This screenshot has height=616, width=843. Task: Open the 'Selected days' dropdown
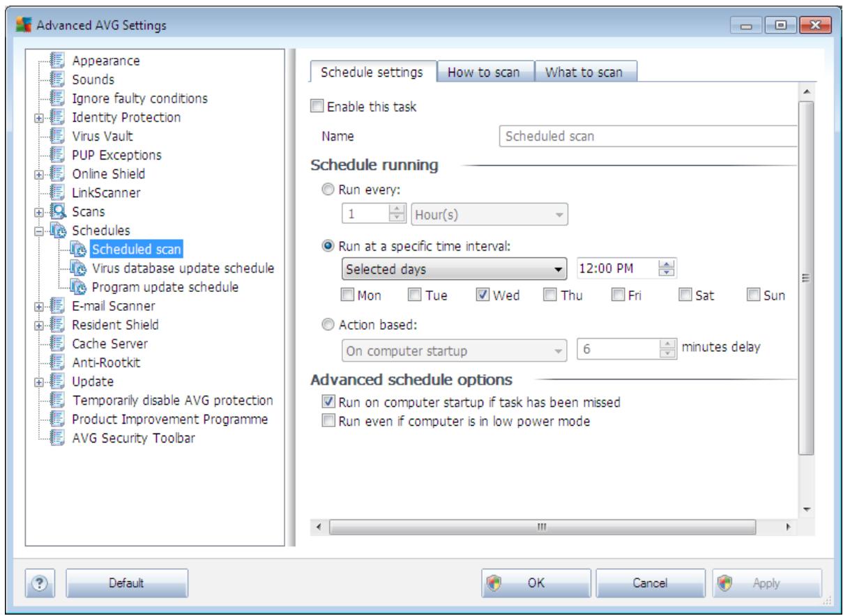pyautogui.click(x=455, y=268)
